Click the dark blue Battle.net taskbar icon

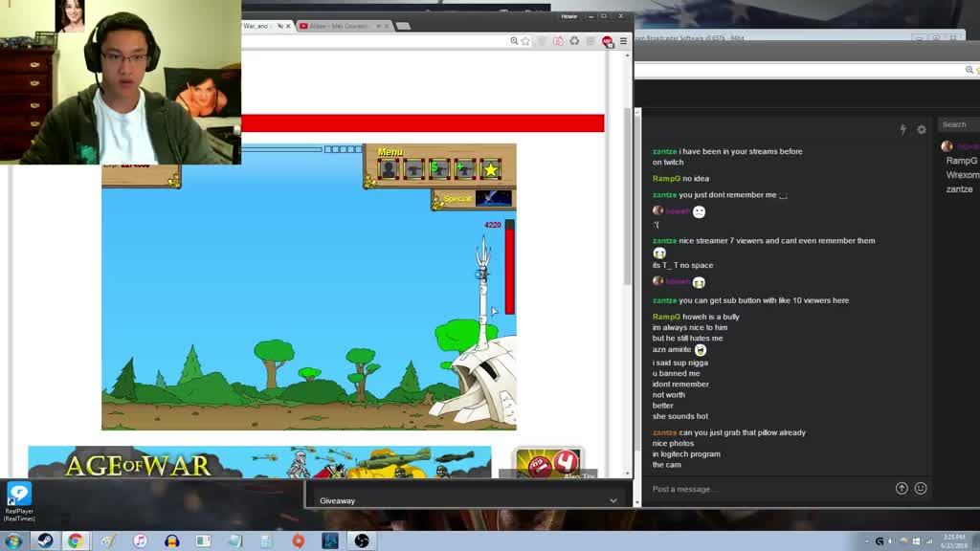point(330,541)
